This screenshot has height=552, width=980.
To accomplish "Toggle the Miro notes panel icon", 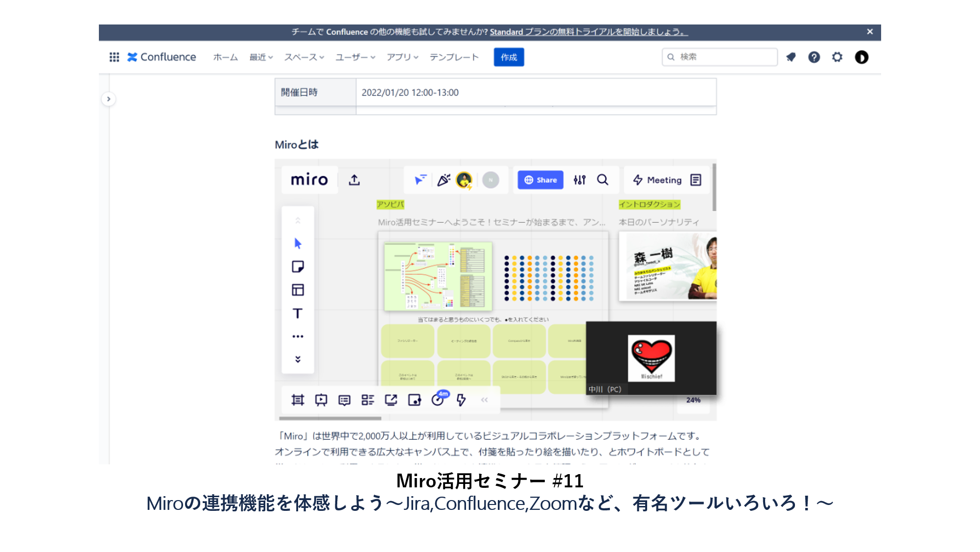I will point(696,180).
